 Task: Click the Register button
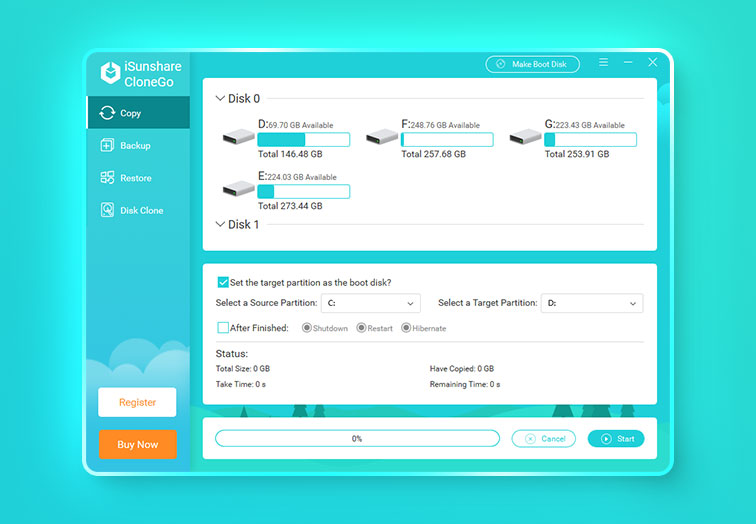pyautogui.click(x=137, y=402)
